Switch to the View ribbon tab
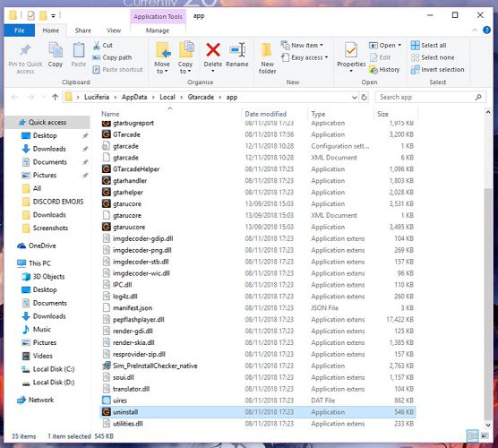Viewport: 498px width, 448px height. (x=114, y=30)
